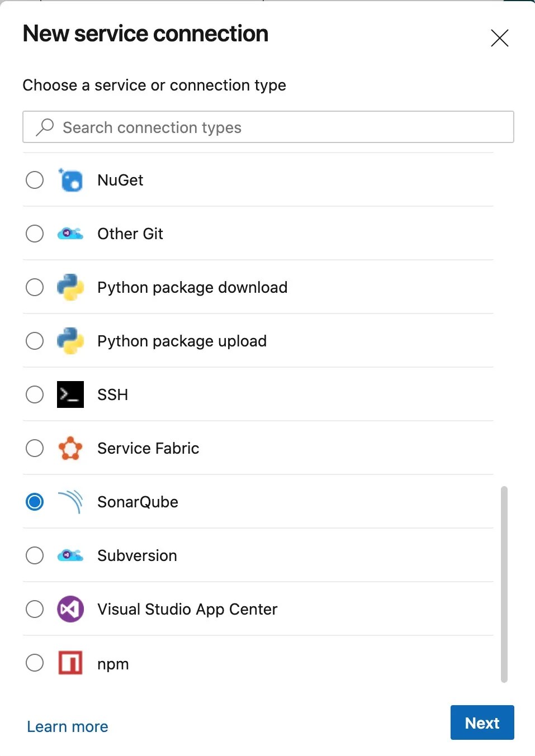Click the Other Git cloud icon
535x756 pixels.
point(70,234)
